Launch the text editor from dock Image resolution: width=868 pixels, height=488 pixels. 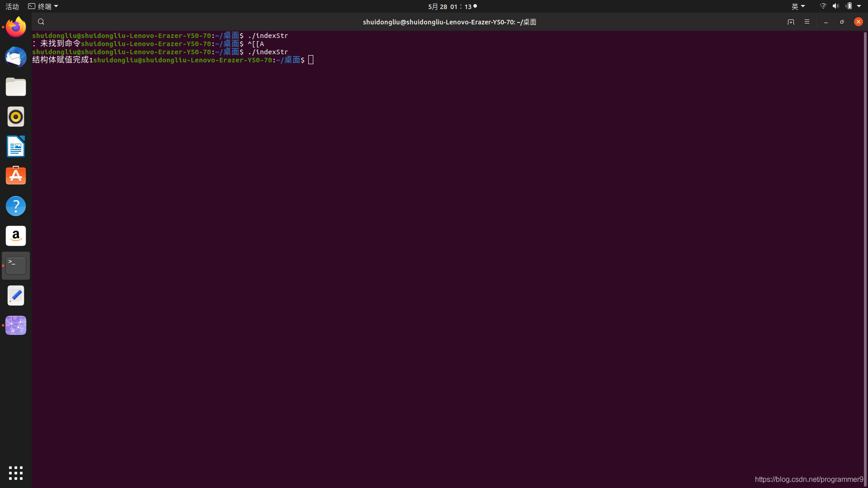click(16, 296)
